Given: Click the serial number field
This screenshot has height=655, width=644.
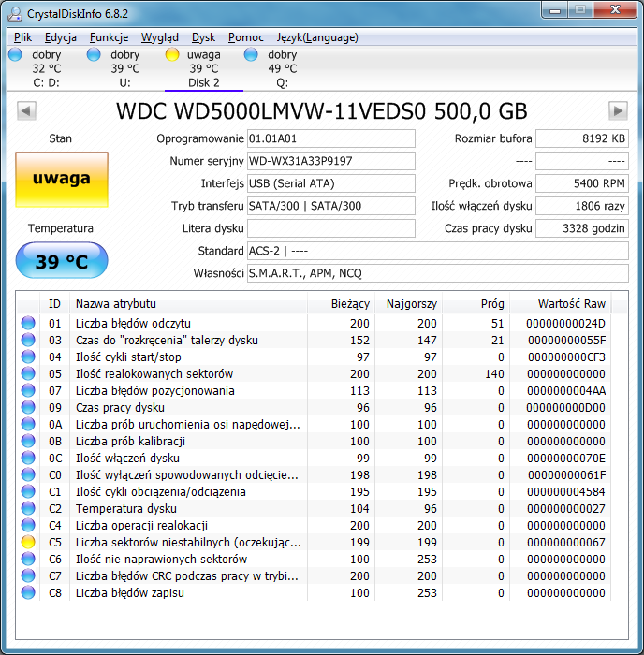Looking at the screenshot, I should (x=330, y=161).
